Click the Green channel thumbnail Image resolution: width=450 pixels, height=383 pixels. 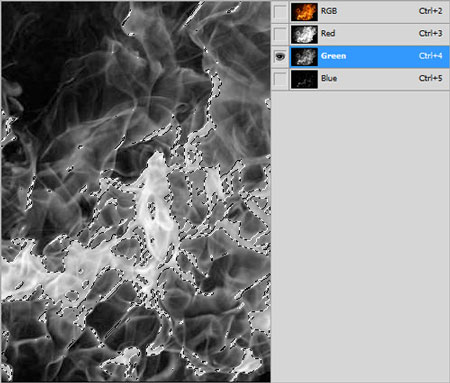[304, 57]
